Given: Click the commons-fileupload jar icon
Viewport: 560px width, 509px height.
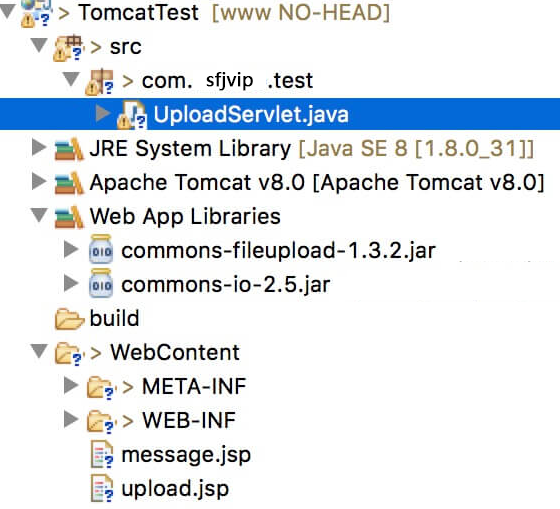Looking at the screenshot, I should pyautogui.click(x=101, y=249).
